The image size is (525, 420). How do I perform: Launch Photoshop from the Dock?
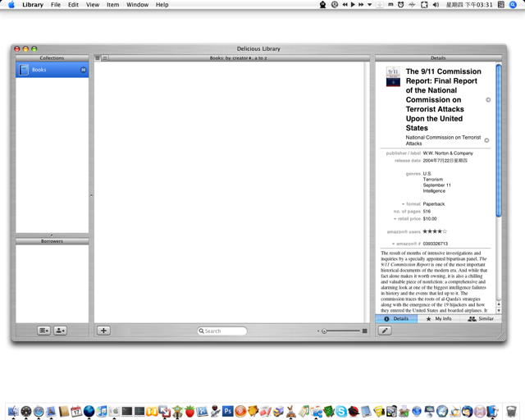tap(228, 411)
